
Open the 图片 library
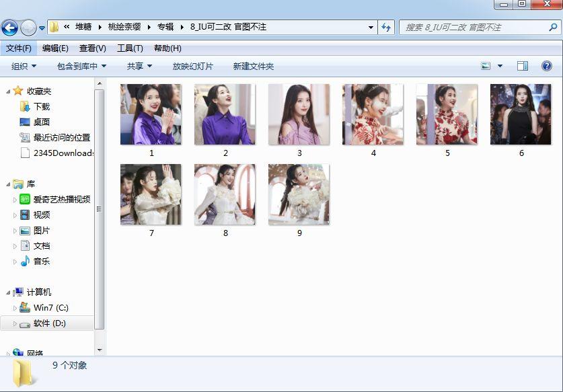42,230
